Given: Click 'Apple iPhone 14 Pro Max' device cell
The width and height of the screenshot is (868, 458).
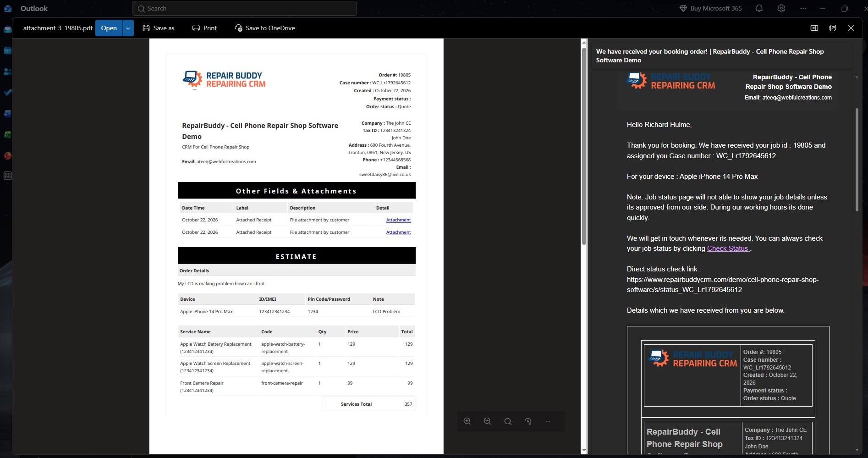Looking at the screenshot, I should (206, 312).
